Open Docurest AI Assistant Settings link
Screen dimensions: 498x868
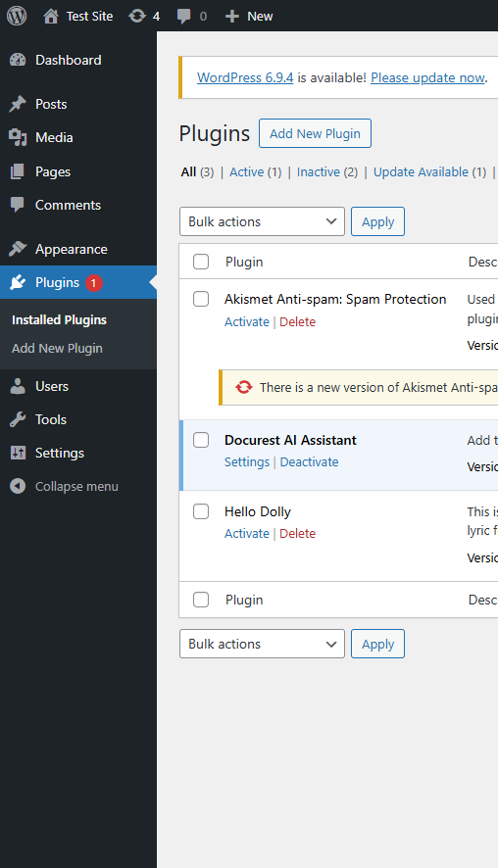click(x=246, y=462)
